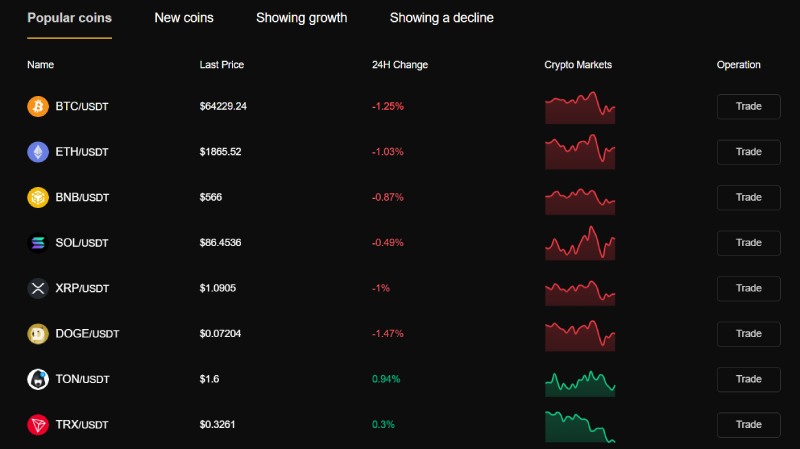The height and width of the screenshot is (449, 800).
Task: Click the 24H Change column header
Action: pos(400,65)
